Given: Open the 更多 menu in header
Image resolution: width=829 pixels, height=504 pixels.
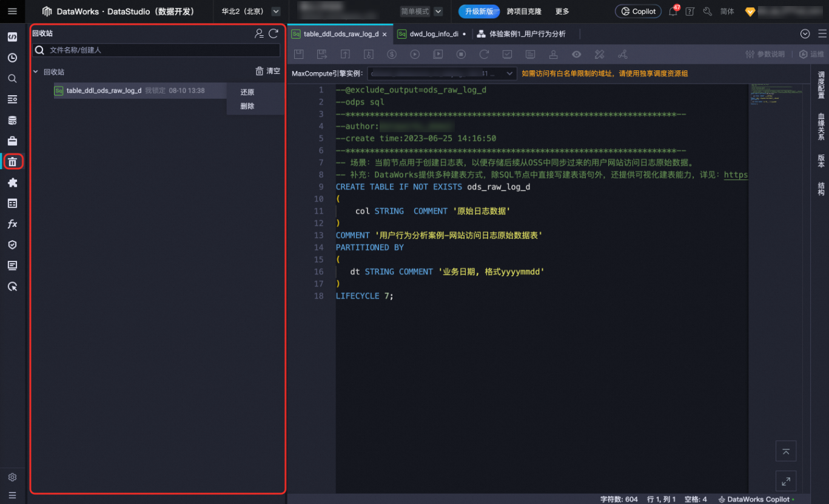Looking at the screenshot, I should click(562, 12).
